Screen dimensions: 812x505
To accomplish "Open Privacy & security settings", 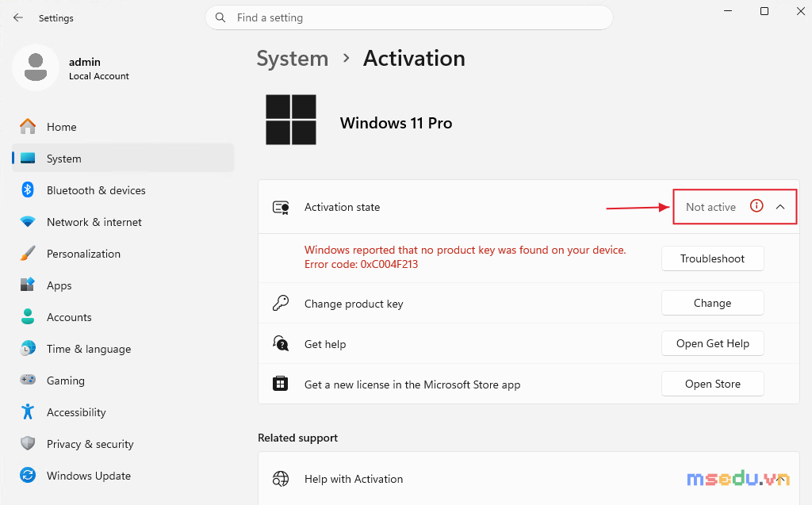I will pos(123,443).
